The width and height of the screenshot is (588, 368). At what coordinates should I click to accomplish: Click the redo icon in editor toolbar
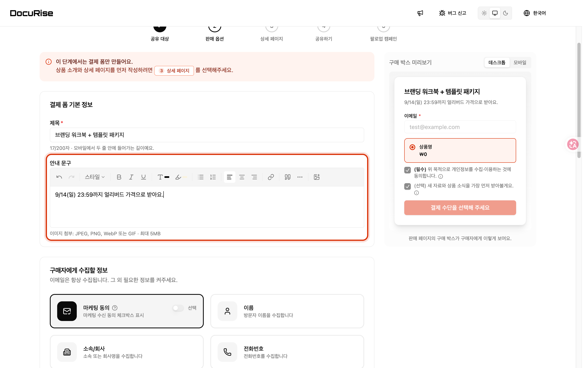tap(71, 177)
